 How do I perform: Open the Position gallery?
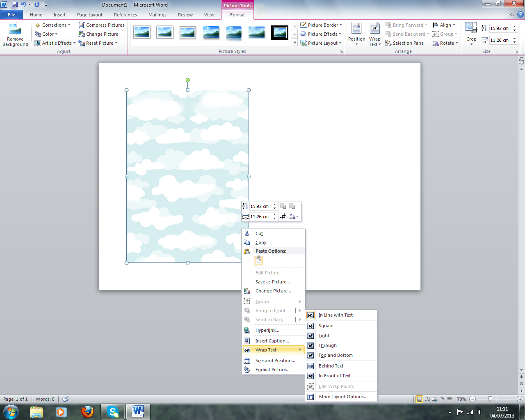pos(356,34)
